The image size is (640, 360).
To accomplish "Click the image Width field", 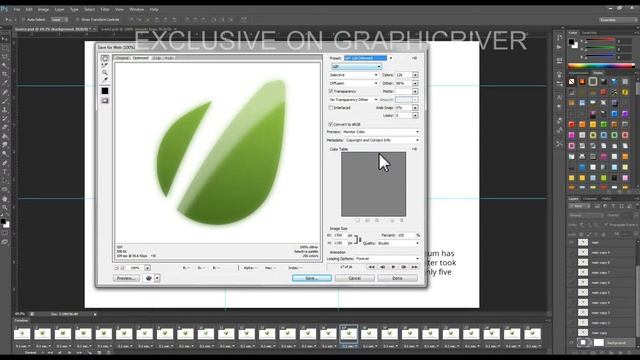I will tap(340, 236).
